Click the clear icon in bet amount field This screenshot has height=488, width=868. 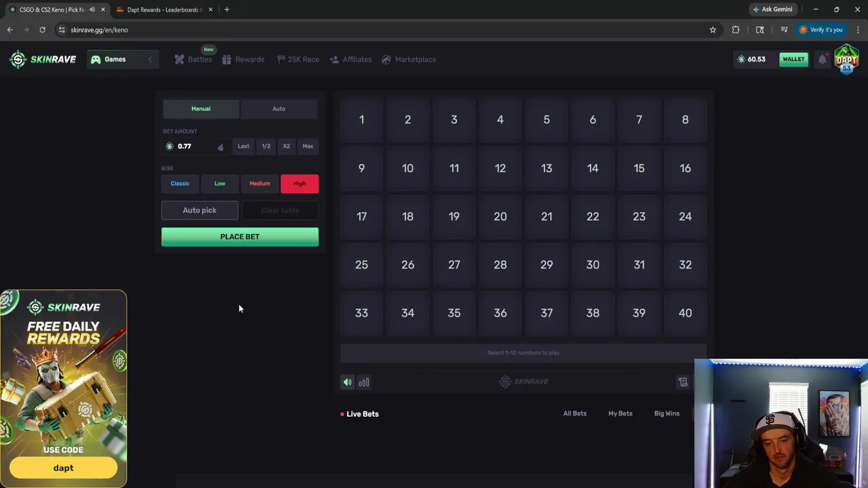pyautogui.click(x=220, y=147)
